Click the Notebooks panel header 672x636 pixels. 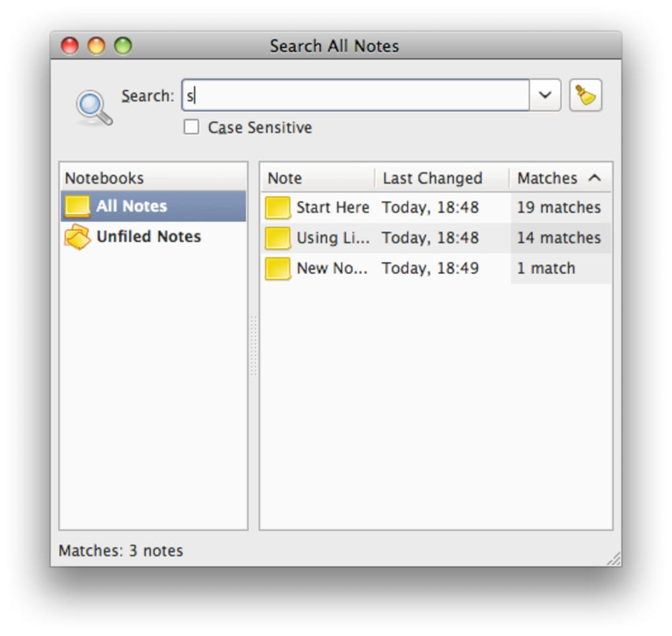click(x=154, y=178)
